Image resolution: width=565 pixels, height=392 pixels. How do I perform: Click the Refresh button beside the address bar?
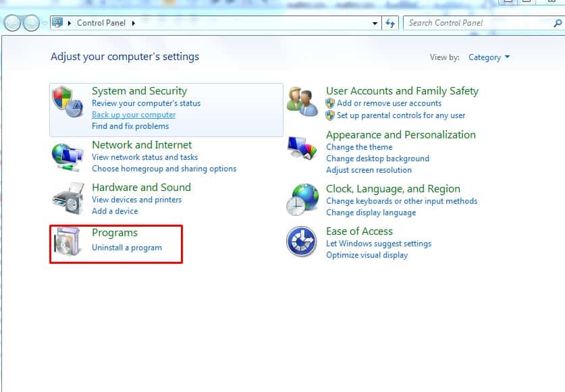point(390,24)
